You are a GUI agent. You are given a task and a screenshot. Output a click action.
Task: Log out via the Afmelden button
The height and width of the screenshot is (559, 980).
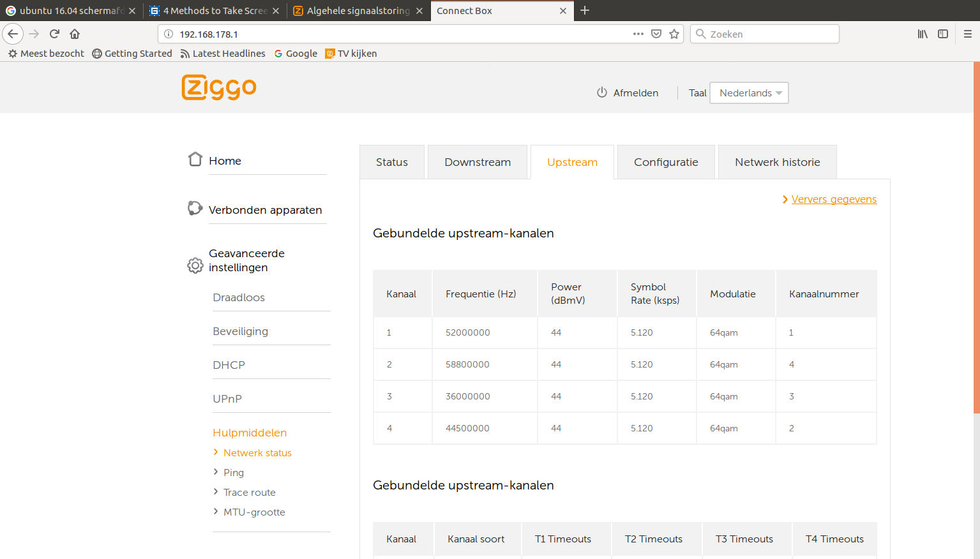[628, 93]
